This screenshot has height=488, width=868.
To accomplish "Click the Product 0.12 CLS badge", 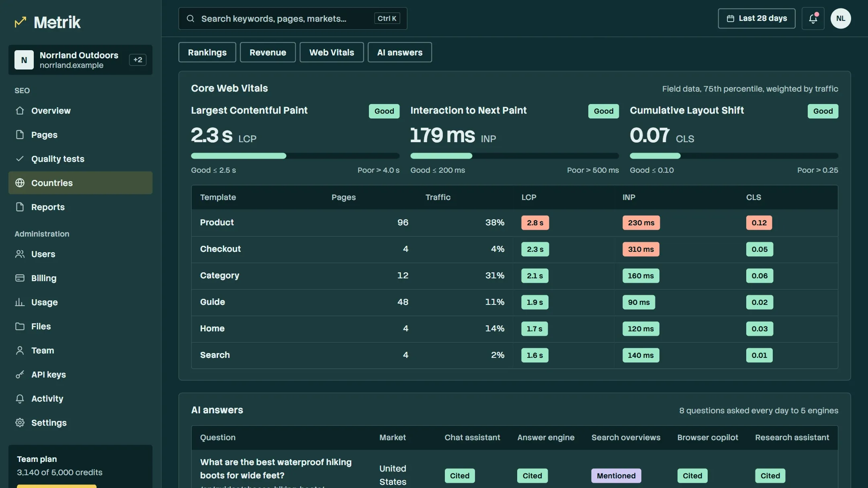I will [x=759, y=223].
